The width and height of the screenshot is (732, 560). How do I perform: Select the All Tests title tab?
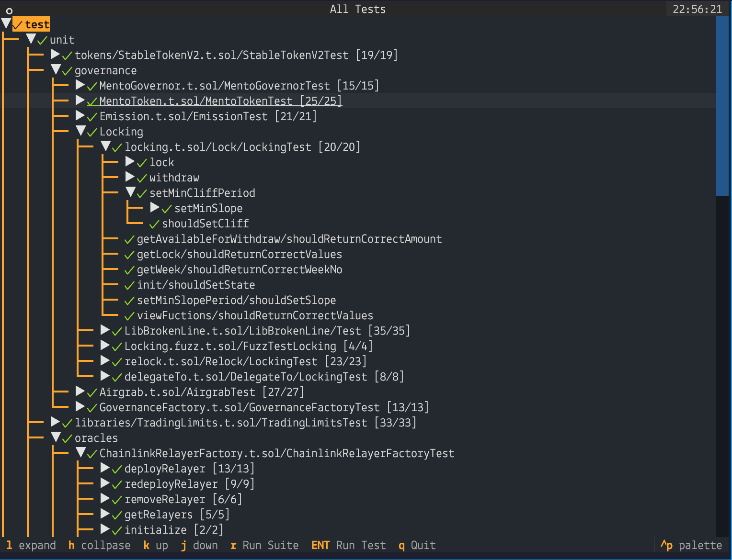coord(357,9)
